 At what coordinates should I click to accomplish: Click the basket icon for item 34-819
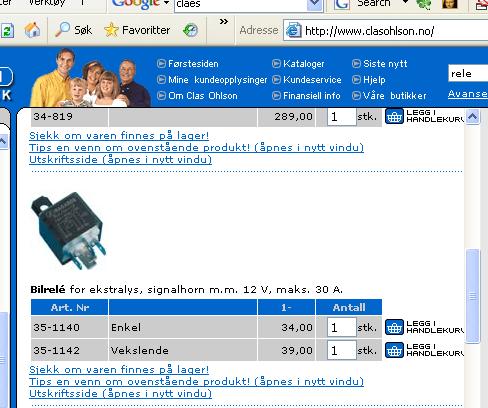(394, 116)
